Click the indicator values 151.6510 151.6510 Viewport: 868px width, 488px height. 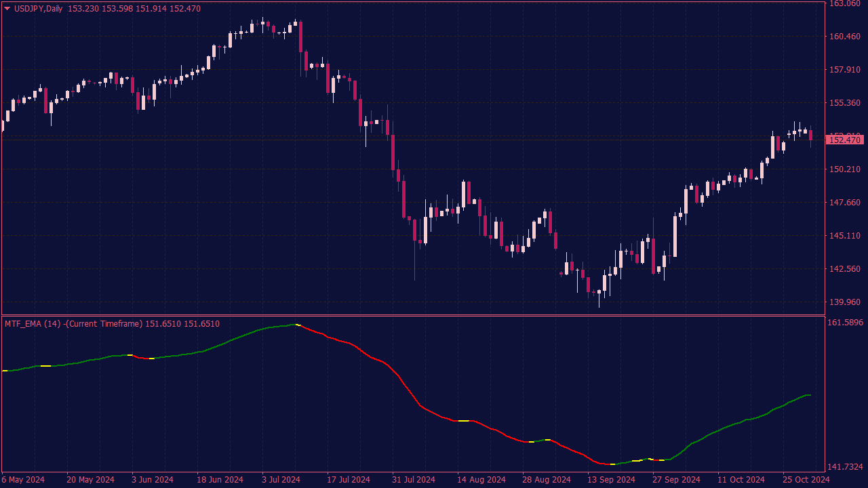point(184,324)
